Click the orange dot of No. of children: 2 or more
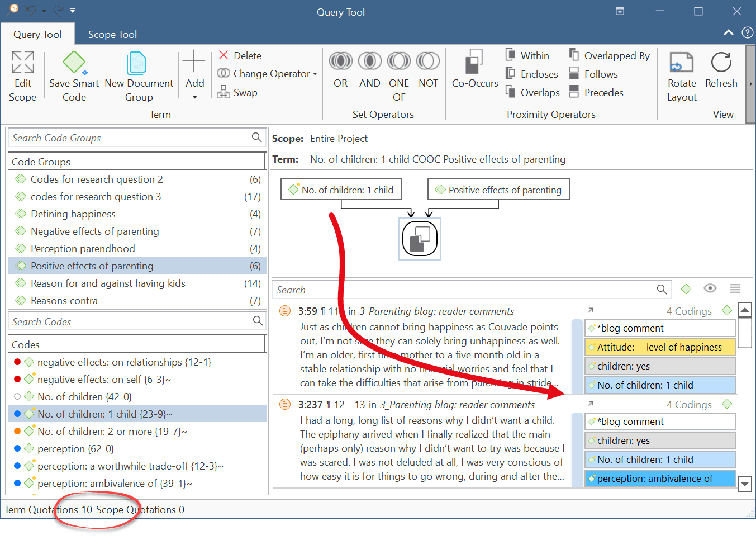 [x=17, y=431]
